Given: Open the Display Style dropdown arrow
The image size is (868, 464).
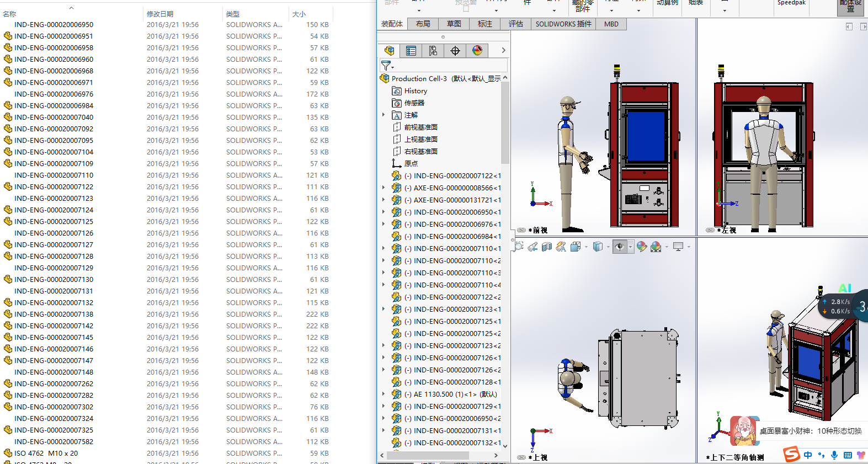Looking at the screenshot, I should coord(608,247).
